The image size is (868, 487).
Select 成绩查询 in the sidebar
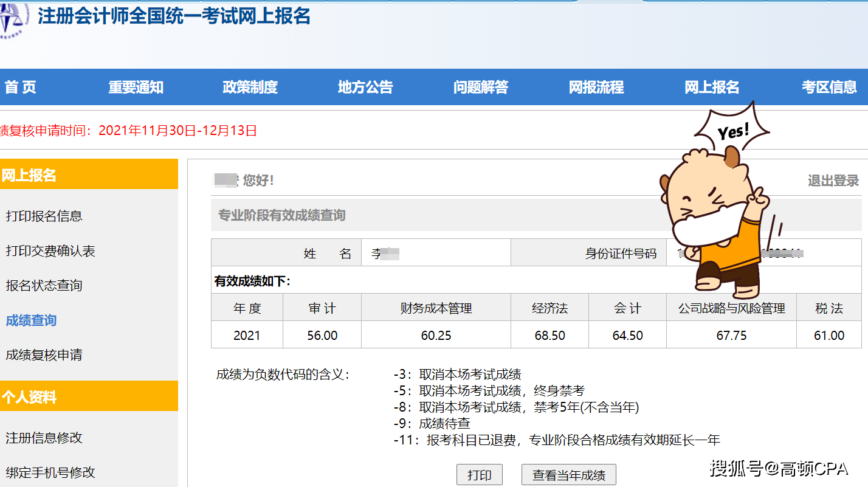pyautogui.click(x=31, y=320)
